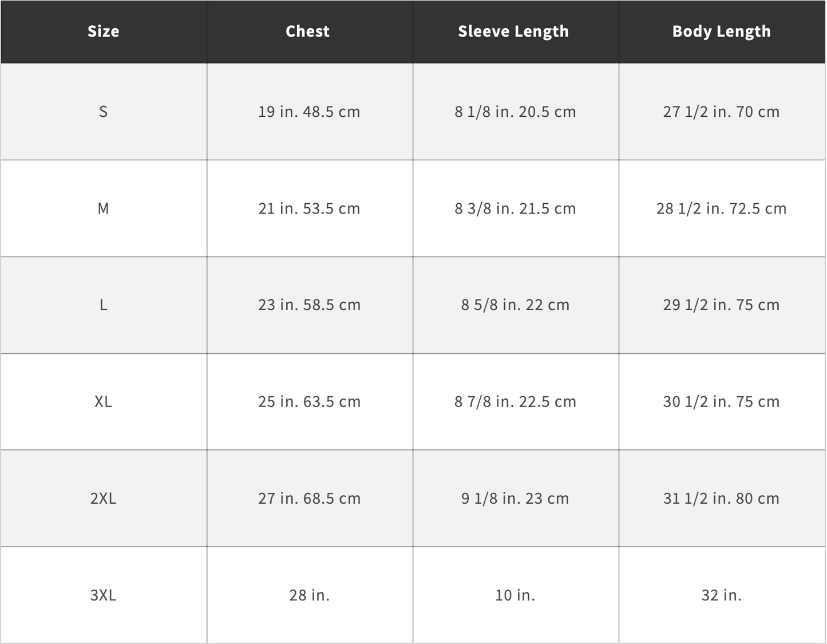Click the Size column header
The image size is (827, 644).
pos(104,31)
